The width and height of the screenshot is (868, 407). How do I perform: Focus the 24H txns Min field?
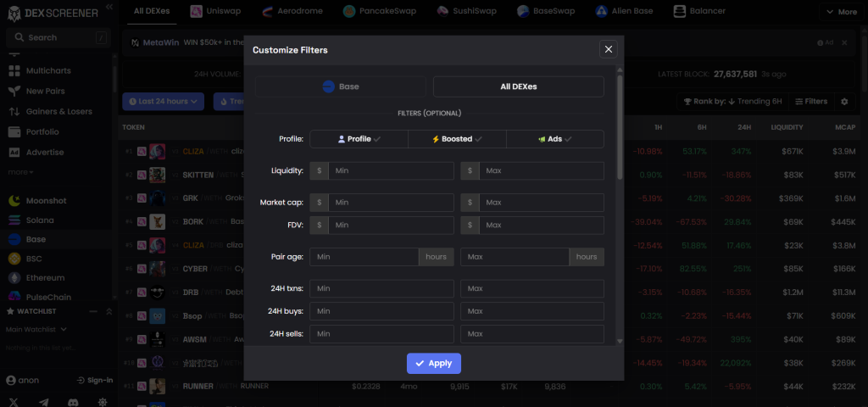click(x=382, y=288)
